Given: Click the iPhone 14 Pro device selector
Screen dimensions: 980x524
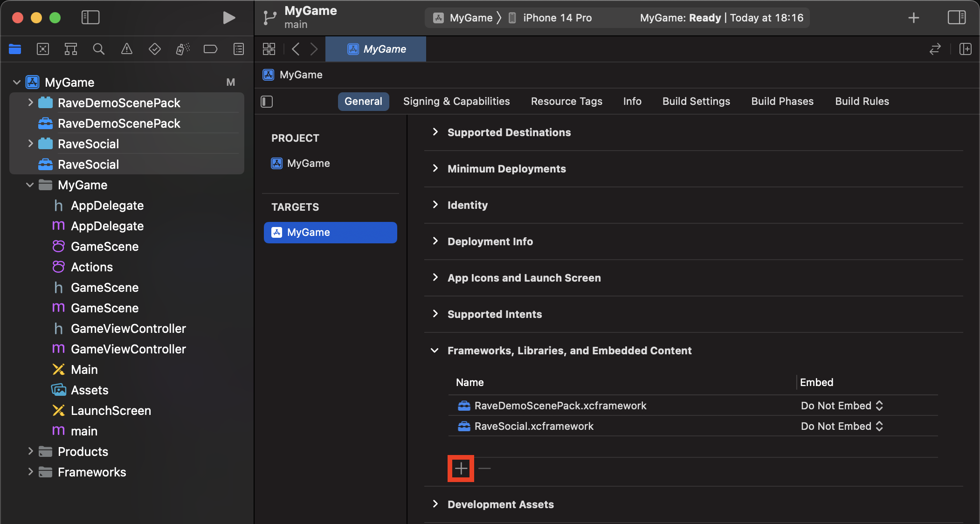Looking at the screenshot, I should click(558, 18).
